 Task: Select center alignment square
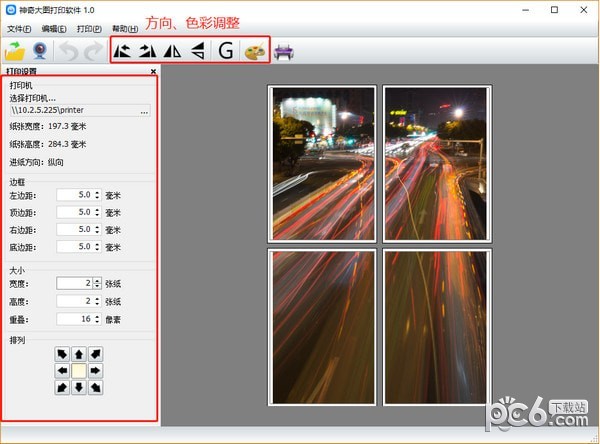[x=79, y=370]
